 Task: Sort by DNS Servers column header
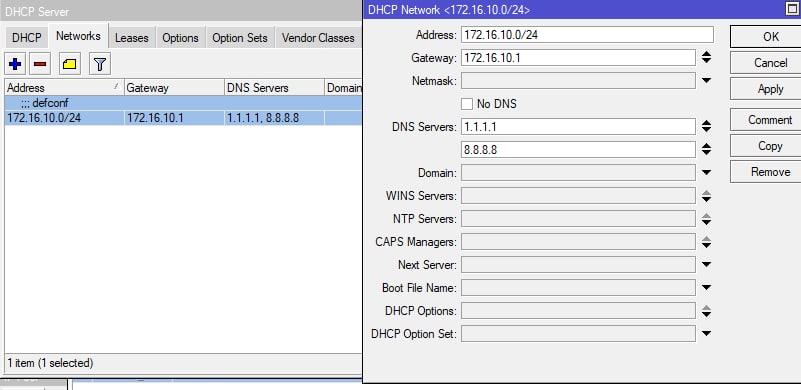click(274, 88)
